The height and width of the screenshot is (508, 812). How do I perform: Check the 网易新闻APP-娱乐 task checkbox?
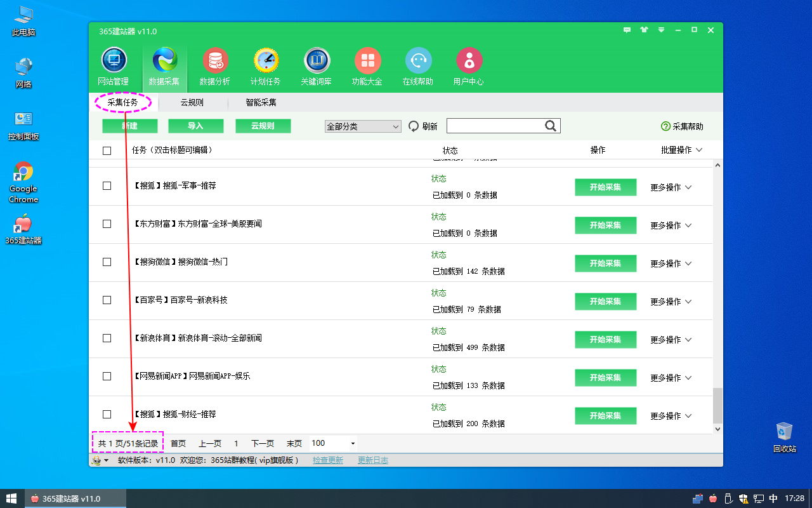pos(107,376)
